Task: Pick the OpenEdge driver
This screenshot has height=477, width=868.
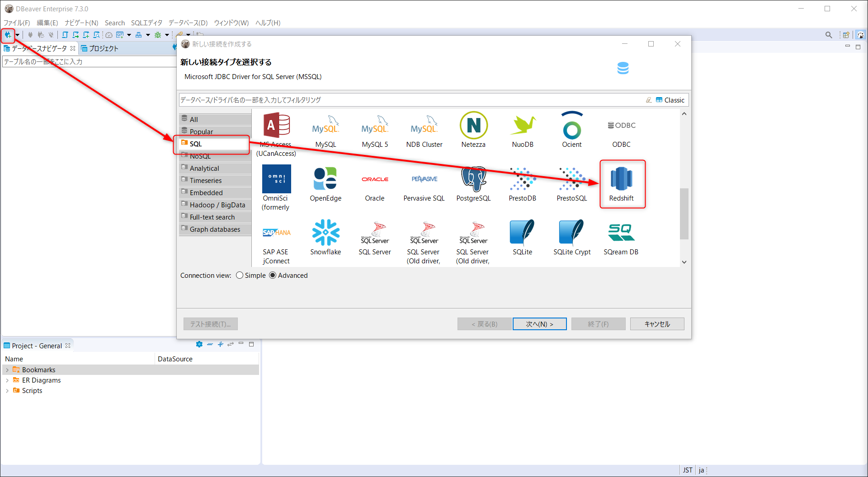Action: [325, 184]
